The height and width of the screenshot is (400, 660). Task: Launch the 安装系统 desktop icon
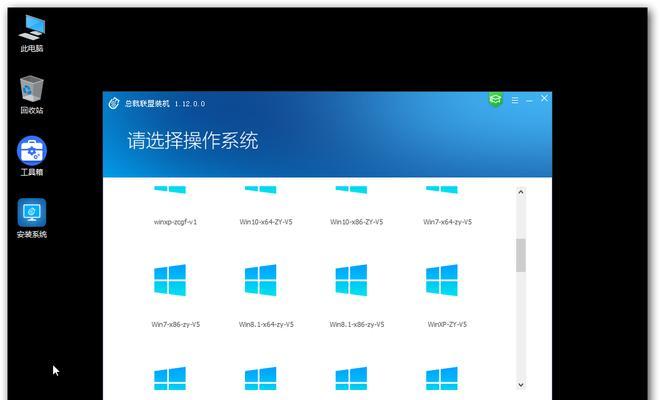[32, 218]
